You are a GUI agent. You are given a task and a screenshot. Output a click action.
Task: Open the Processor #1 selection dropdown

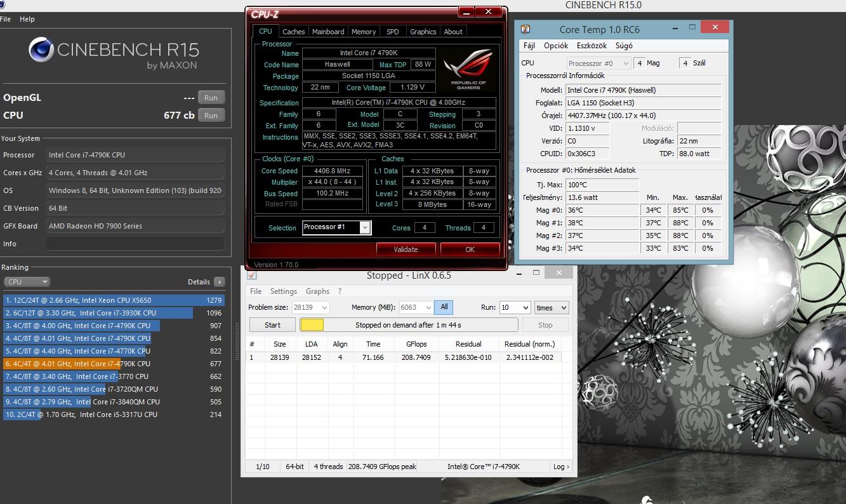click(x=365, y=228)
